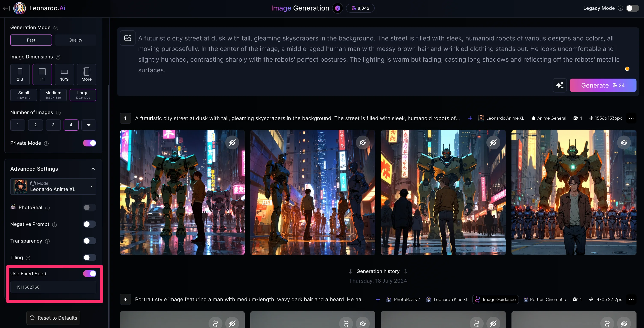Click the Generate button
Viewport: 644px width, 328px height.
click(603, 85)
